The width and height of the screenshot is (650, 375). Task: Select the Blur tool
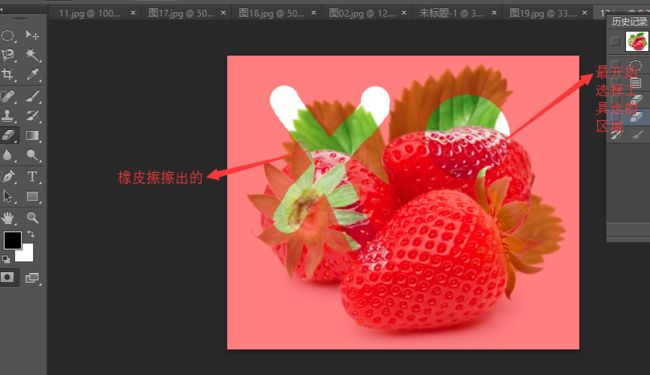[8, 155]
